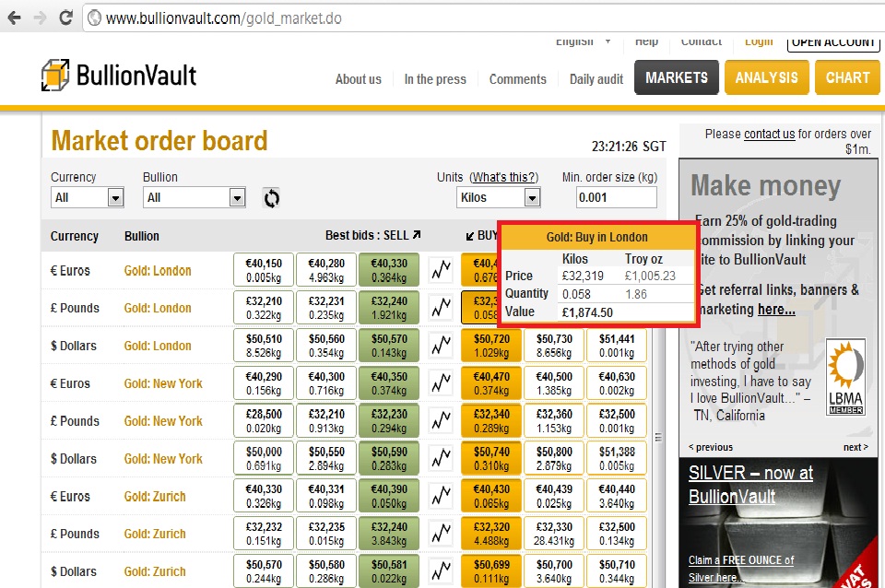Select best offer £32,320 4.488kg
885x588 pixels.
(491, 534)
